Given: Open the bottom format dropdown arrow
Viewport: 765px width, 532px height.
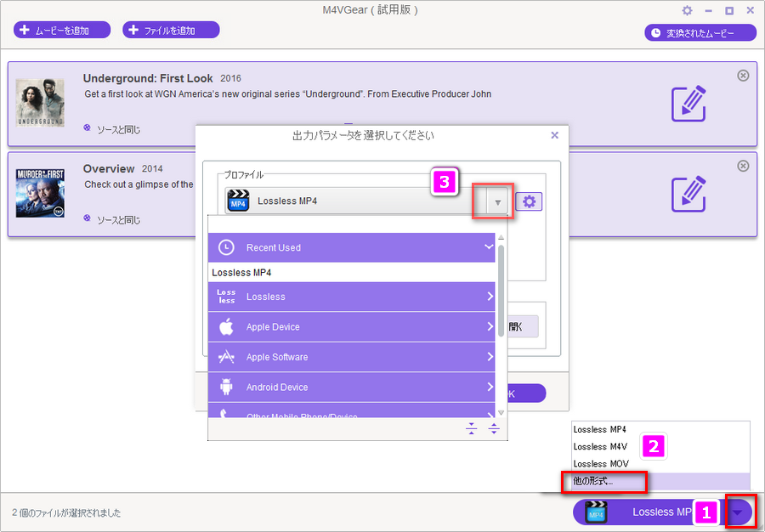Looking at the screenshot, I should coord(738,512).
